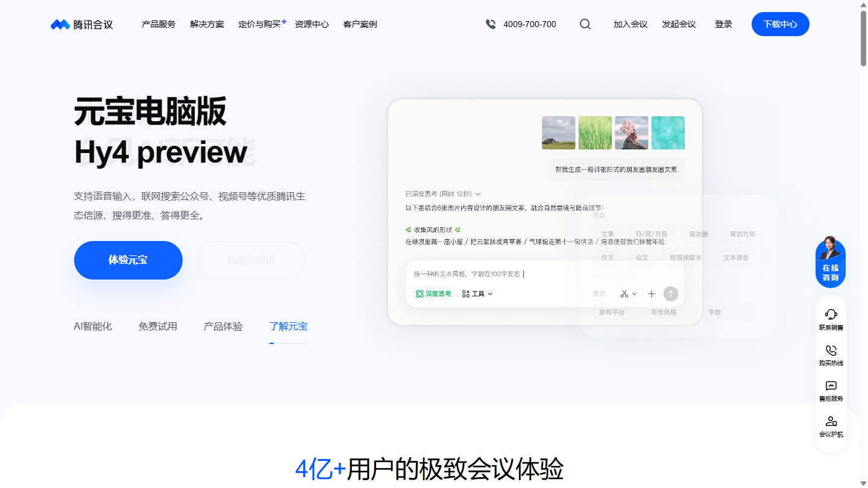
Task: Click the 售后服务 chat icon
Action: [831, 386]
